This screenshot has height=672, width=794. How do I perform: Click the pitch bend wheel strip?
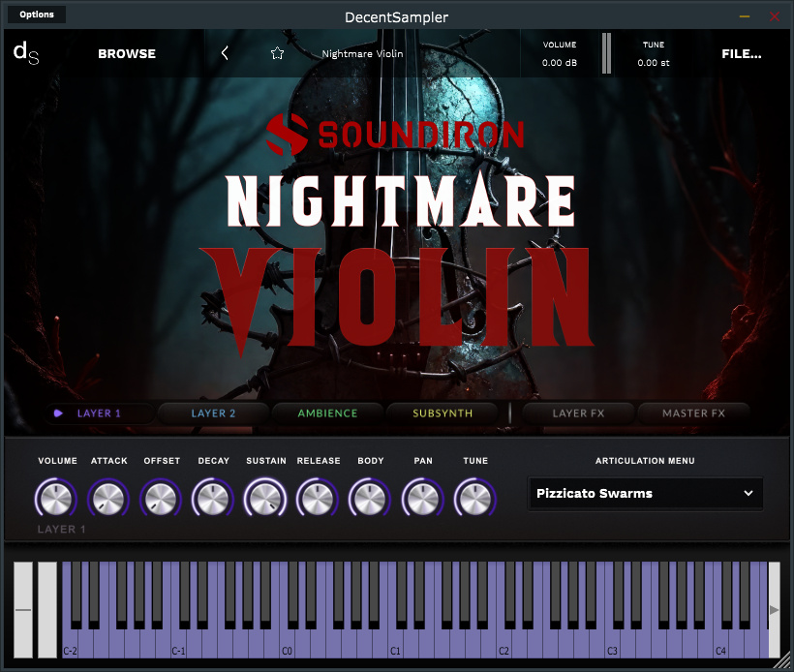[x=23, y=610]
